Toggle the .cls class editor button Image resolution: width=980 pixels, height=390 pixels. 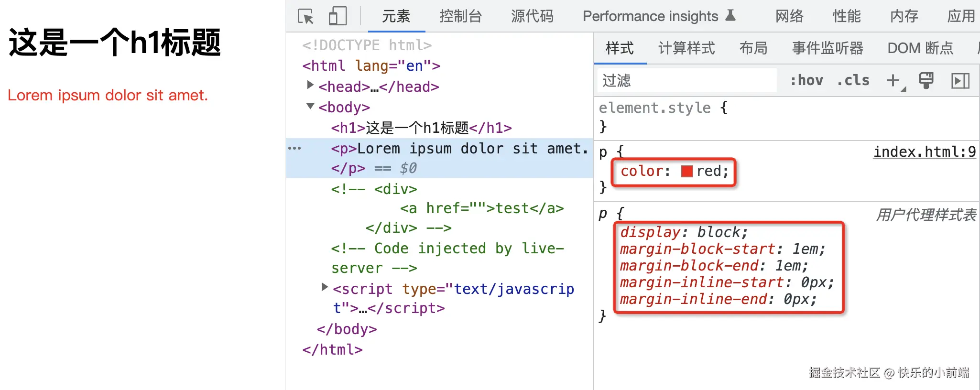pyautogui.click(x=853, y=80)
